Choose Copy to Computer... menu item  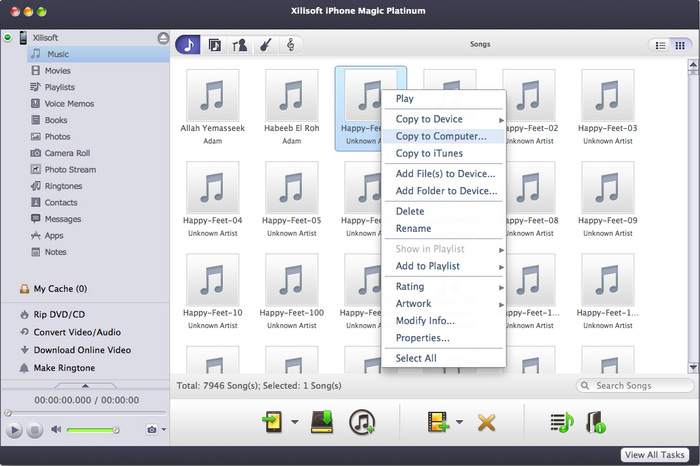click(443, 136)
